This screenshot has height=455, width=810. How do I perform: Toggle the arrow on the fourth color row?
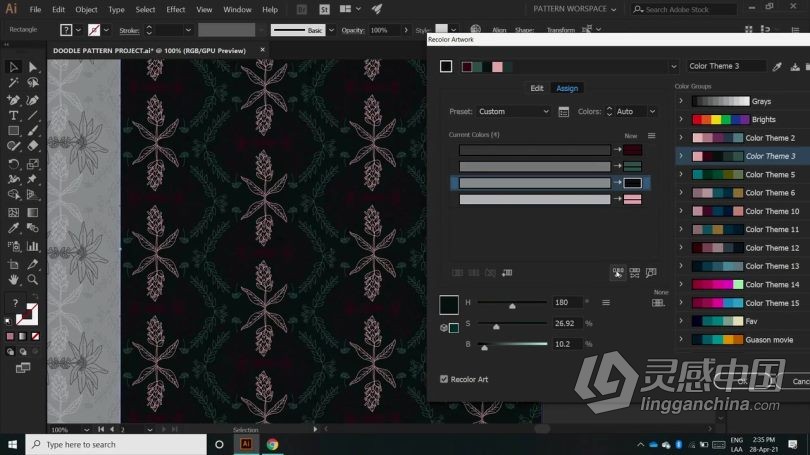pos(617,200)
